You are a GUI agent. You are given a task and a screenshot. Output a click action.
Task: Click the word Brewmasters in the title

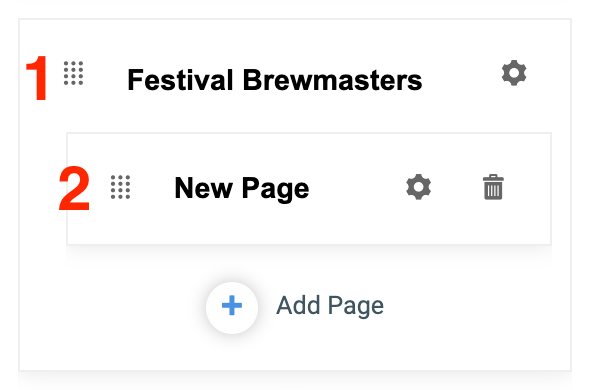(333, 80)
